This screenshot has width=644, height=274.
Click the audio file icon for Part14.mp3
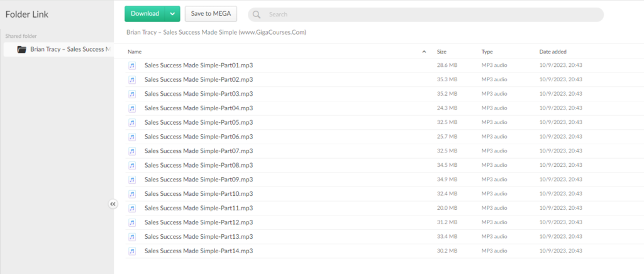pyautogui.click(x=132, y=251)
